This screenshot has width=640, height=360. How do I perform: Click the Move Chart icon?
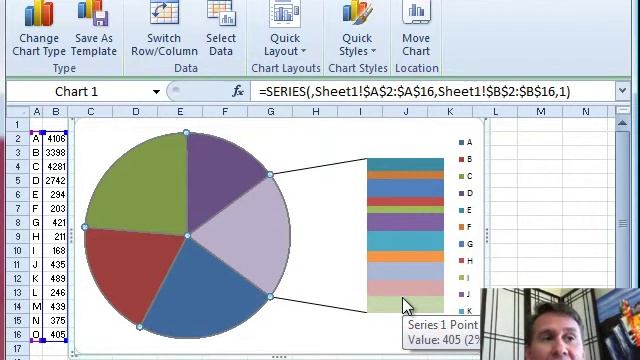(x=416, y=29)
